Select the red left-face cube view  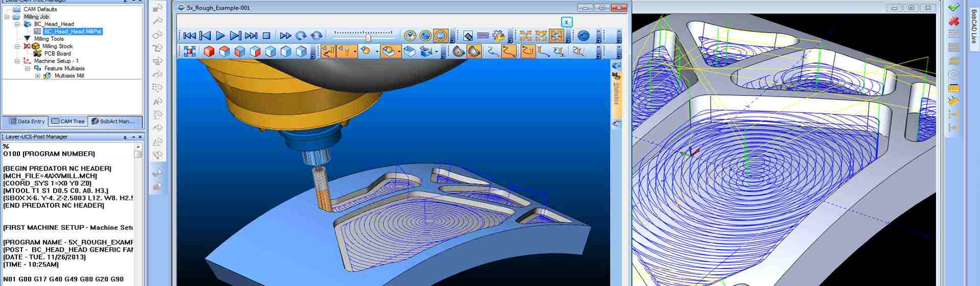pyautogui.click(x=239, y=52)
